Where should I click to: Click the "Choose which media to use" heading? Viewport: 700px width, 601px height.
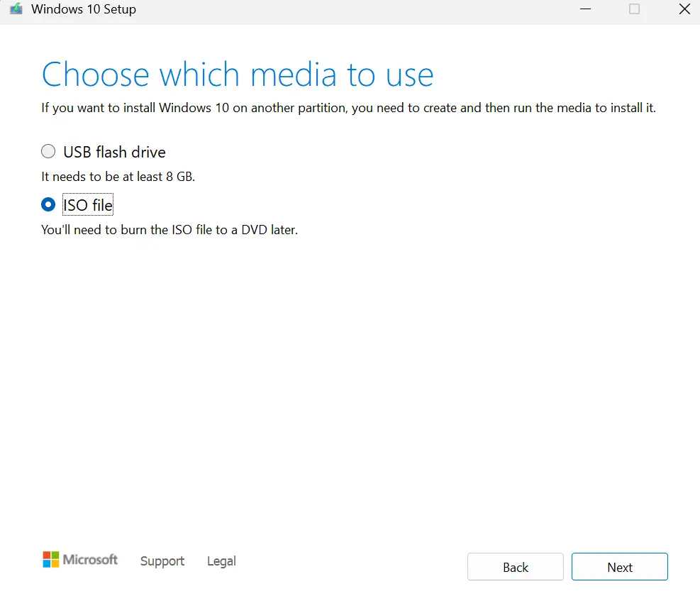coord(238,75)
